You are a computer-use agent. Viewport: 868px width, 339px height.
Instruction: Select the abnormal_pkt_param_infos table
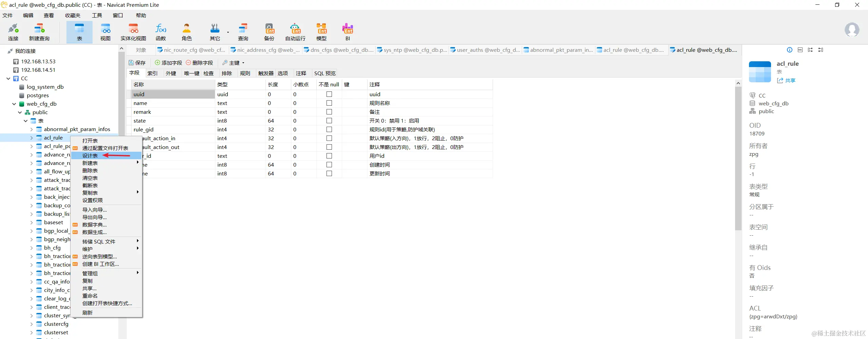pos(77,129)
